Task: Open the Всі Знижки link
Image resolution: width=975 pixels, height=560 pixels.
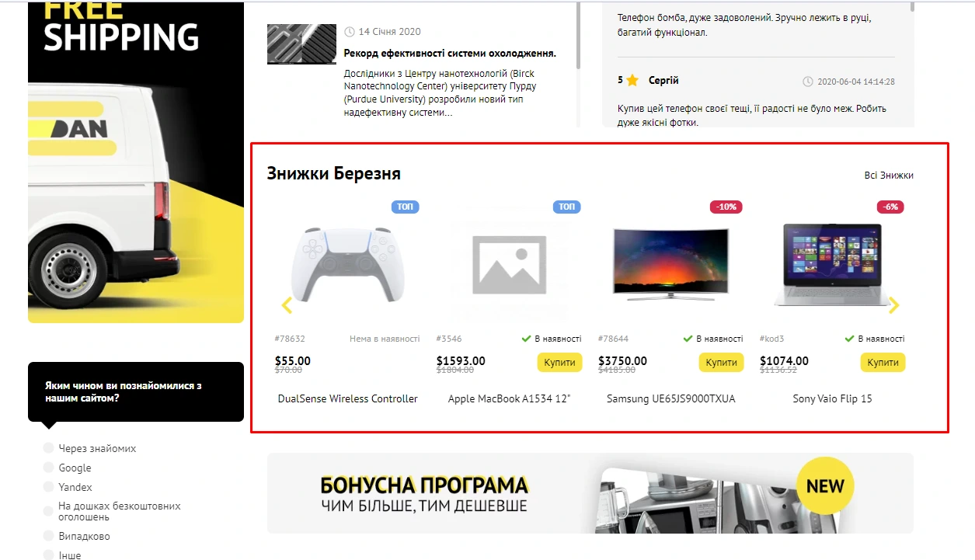Action: pos(889,176)
